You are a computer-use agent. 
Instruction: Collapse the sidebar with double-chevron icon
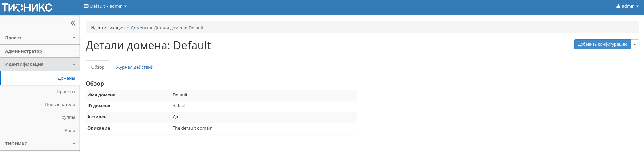click(73, 23)
